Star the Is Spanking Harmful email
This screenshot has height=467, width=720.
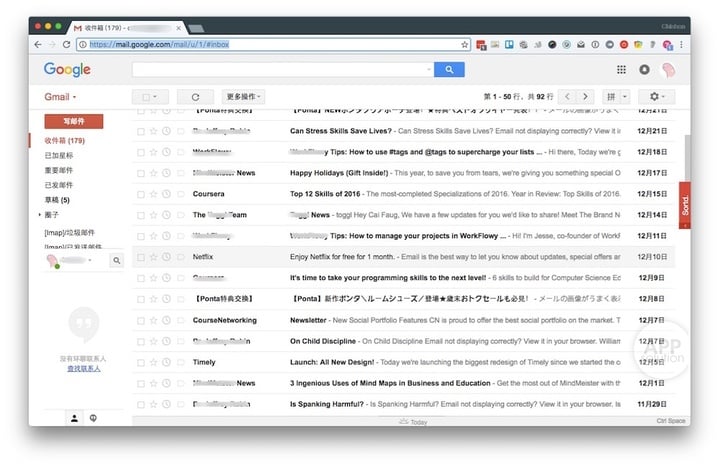153,405
